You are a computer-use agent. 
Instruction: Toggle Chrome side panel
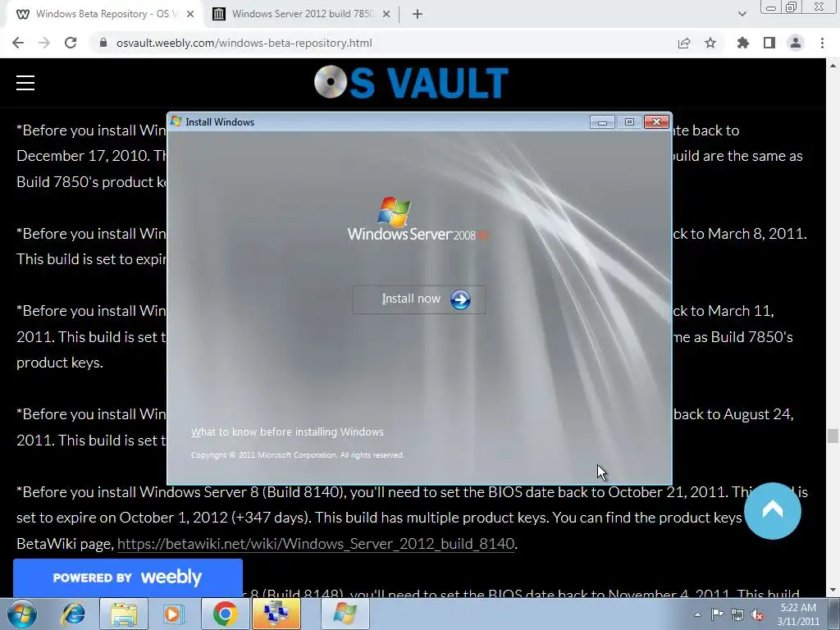click(769, 43)
